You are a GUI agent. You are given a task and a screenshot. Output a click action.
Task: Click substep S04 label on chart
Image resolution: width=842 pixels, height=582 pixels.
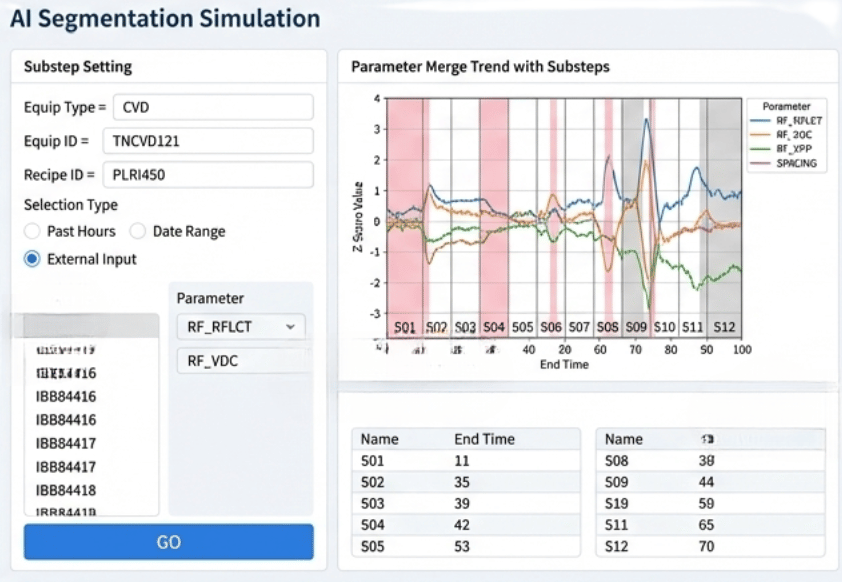pyautogui.click(x=494, y=327)
